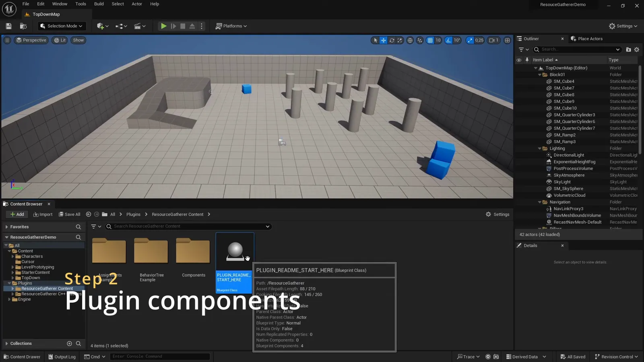Select the DirectionalLight actor in Outliner
The height and width of the screenshot is (362, 644).
tap(569, 155)
